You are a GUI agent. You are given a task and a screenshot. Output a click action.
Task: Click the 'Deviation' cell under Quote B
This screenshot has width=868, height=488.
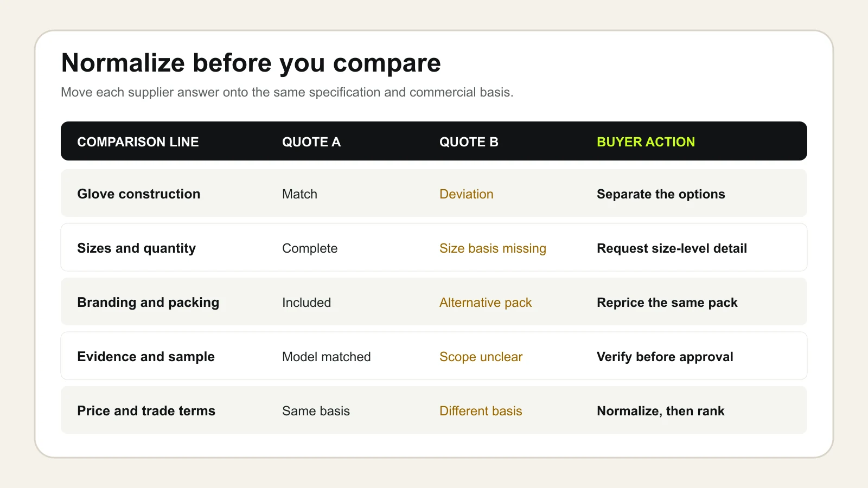click(x=467, y=194)
